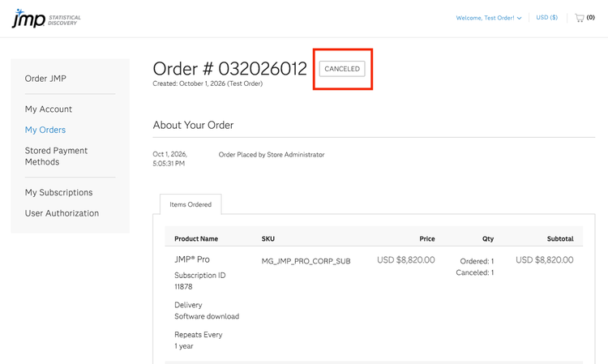
Task: Click the SKU column header
Action: click(268, 239)
